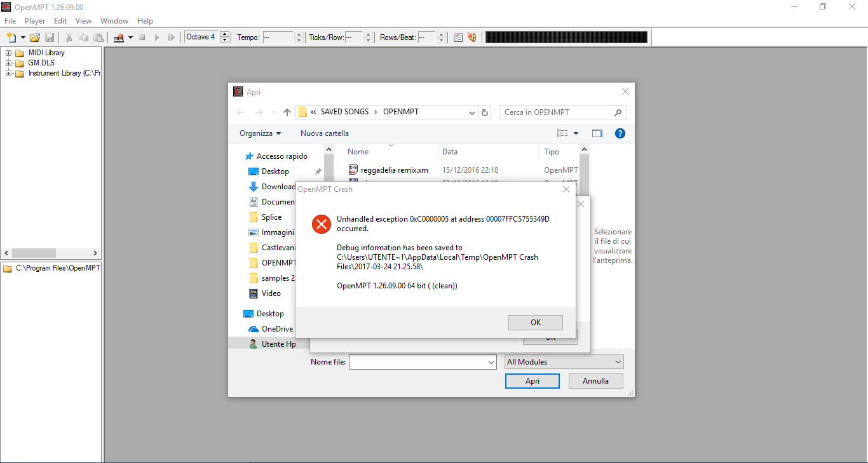Open the recent locations chevron in Apri dialog
Screen dimensions: 868x463
(x=274, y=112)
